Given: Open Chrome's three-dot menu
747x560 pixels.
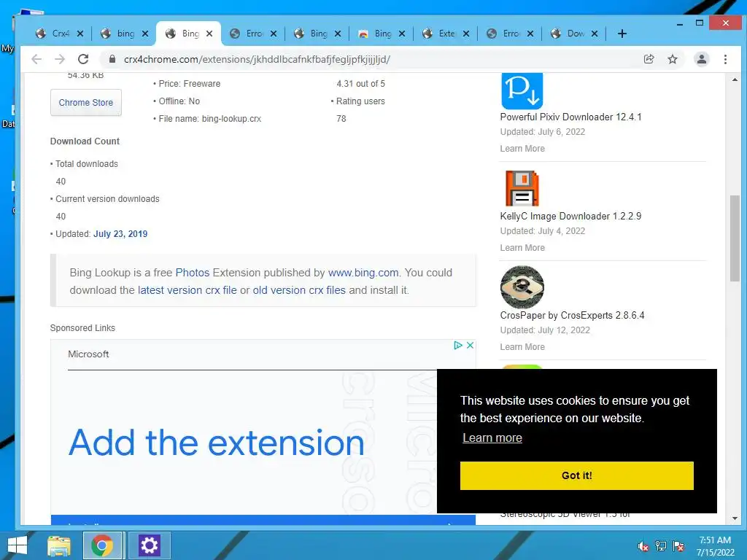Looking at the screenshot, I should point(725,59).
